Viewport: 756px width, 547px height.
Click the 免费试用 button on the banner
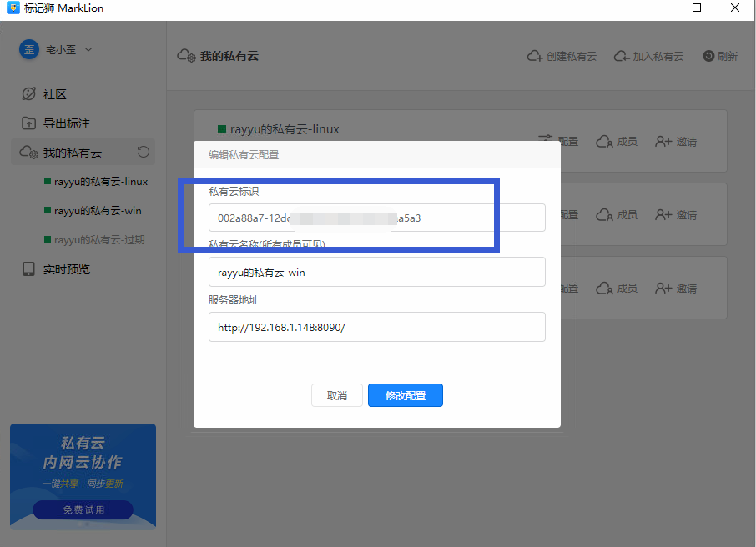(83, 509)
